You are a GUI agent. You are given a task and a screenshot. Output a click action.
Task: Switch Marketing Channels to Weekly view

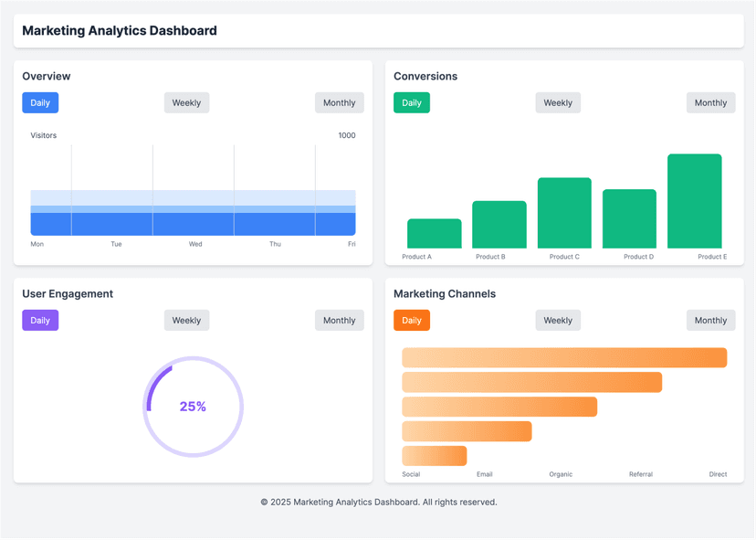558,320
